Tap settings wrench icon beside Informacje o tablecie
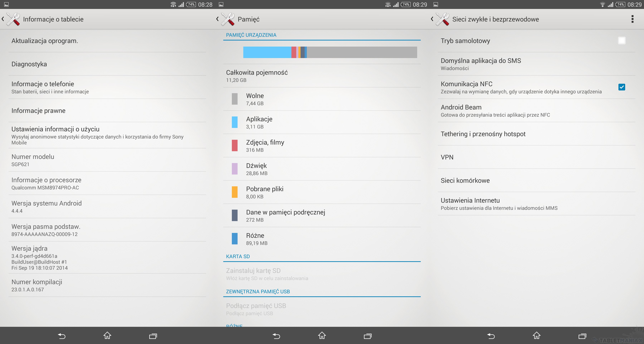644x344 pixels. (13, 19)
